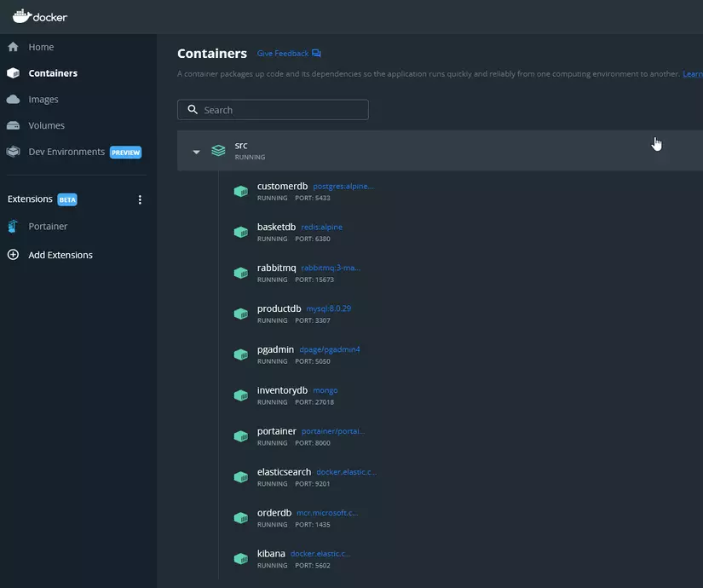Collapse the src compose group

(x=196, y=152)
